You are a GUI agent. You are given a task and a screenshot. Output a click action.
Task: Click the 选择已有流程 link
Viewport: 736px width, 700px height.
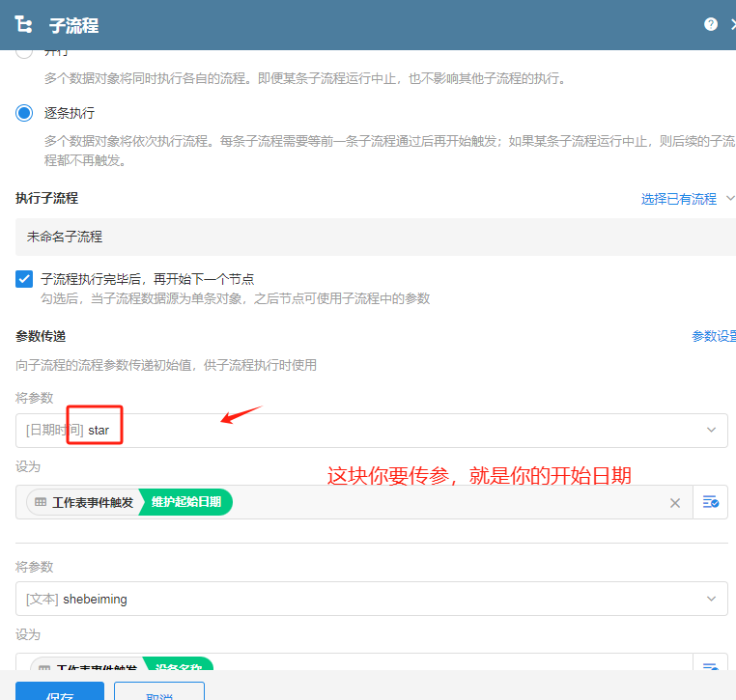(x=678, y=199)
